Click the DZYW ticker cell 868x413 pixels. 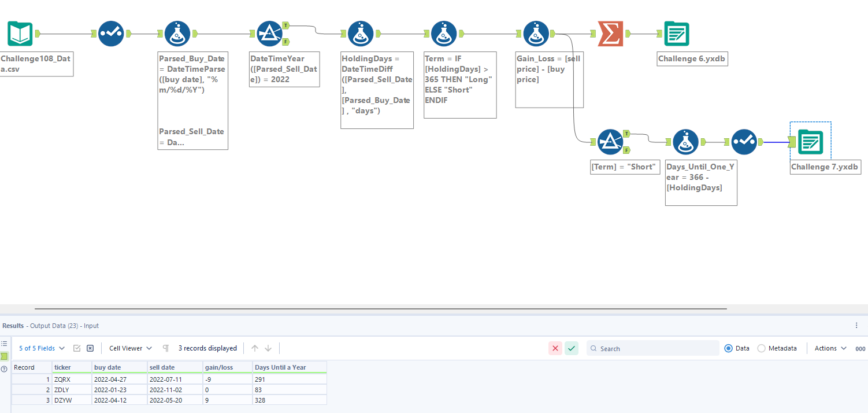(72, 400)
